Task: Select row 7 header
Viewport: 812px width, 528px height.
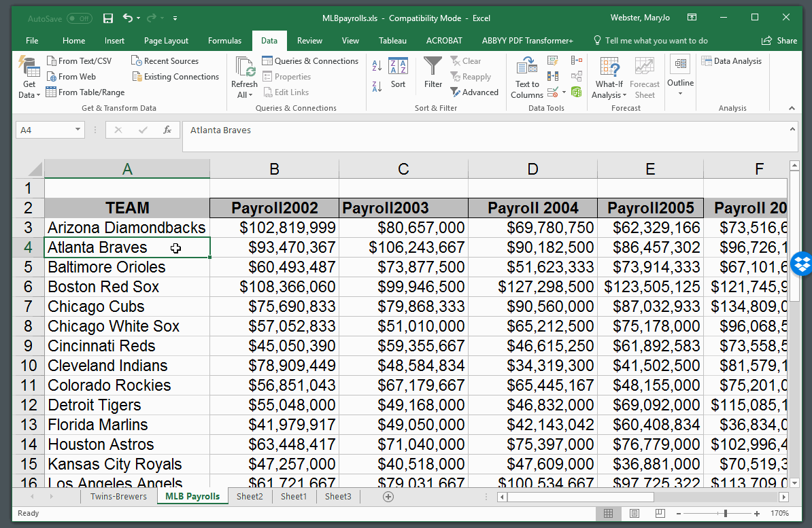Action: pyautogui.click(x=28, y=306)
